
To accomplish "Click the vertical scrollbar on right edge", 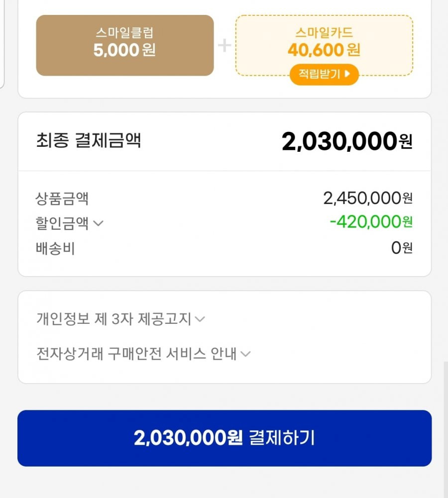I will point(446,429).
